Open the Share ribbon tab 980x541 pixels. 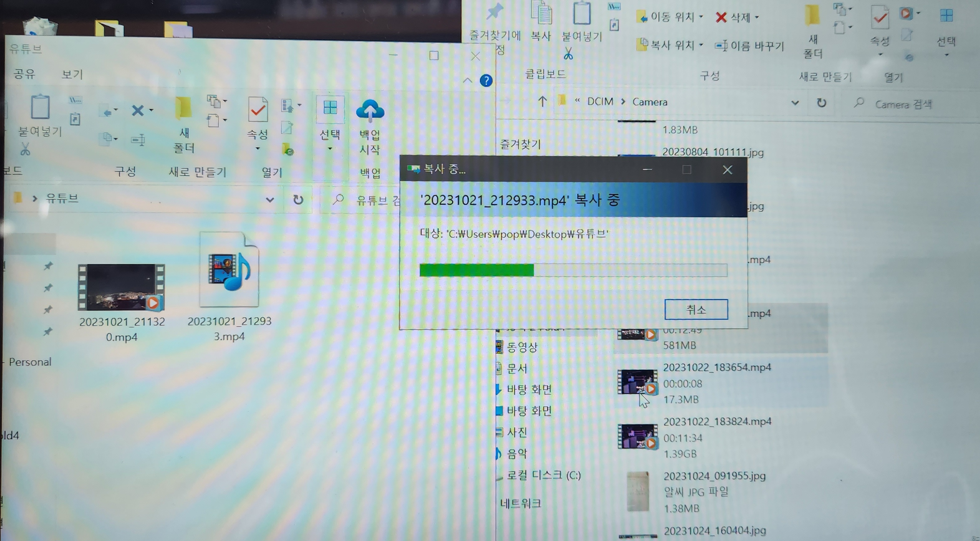[x=24, y=73]
